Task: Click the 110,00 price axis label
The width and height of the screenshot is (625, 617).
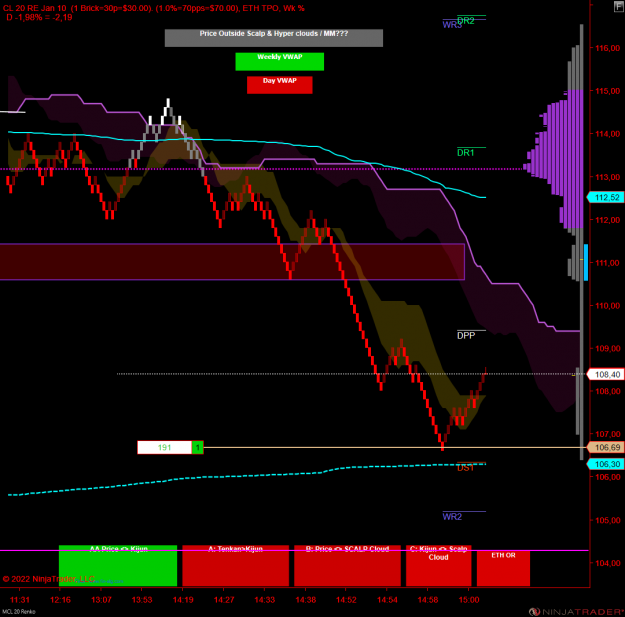Action: pyautogui.click(x=607, y=306)
